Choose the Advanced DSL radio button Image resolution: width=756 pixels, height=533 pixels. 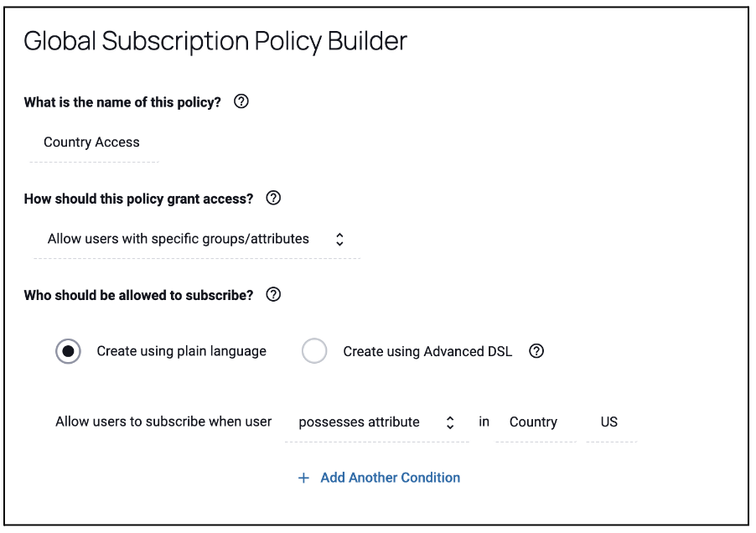point(314,351)
